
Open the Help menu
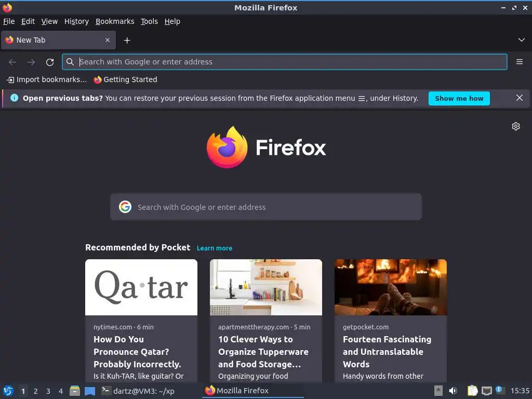pyautogui.click(x=172, y=21)
